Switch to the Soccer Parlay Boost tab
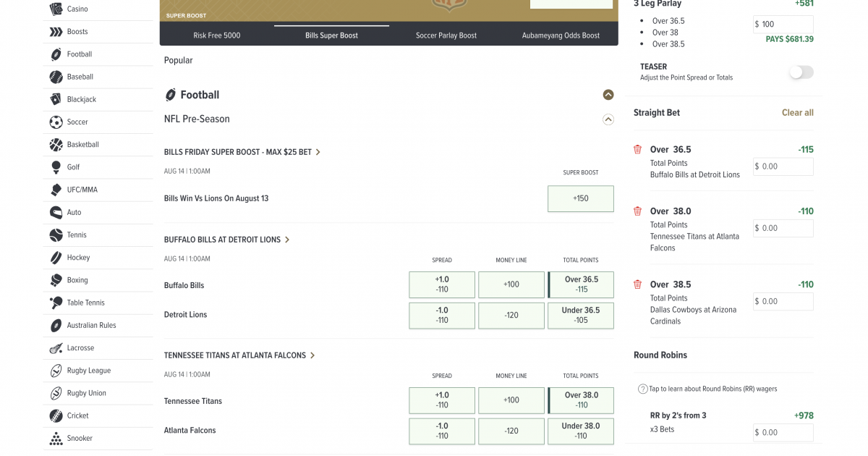Screen dimensions: 868x456 (x=446, y=34)
